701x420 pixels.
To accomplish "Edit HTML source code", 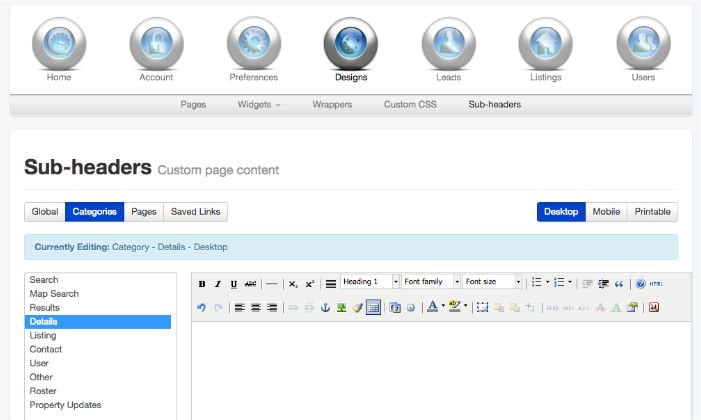I will [656, 284].
